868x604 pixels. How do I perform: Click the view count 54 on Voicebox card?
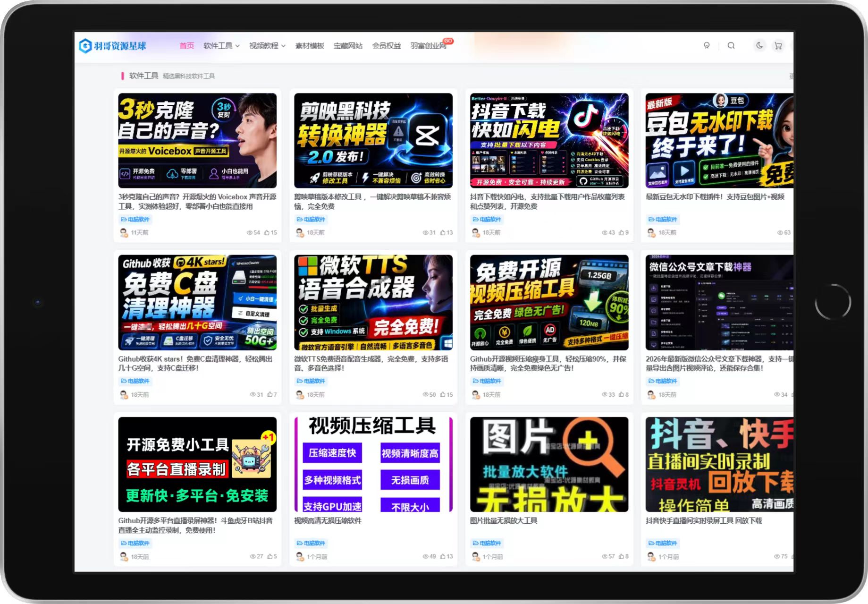tap(253, 232)
